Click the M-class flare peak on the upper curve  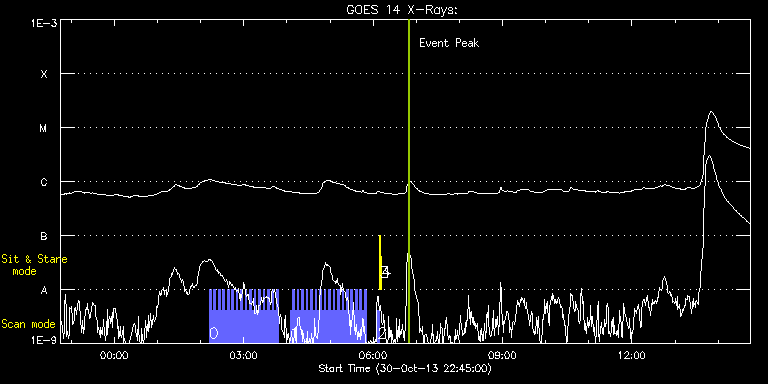[x=711, y=112]
